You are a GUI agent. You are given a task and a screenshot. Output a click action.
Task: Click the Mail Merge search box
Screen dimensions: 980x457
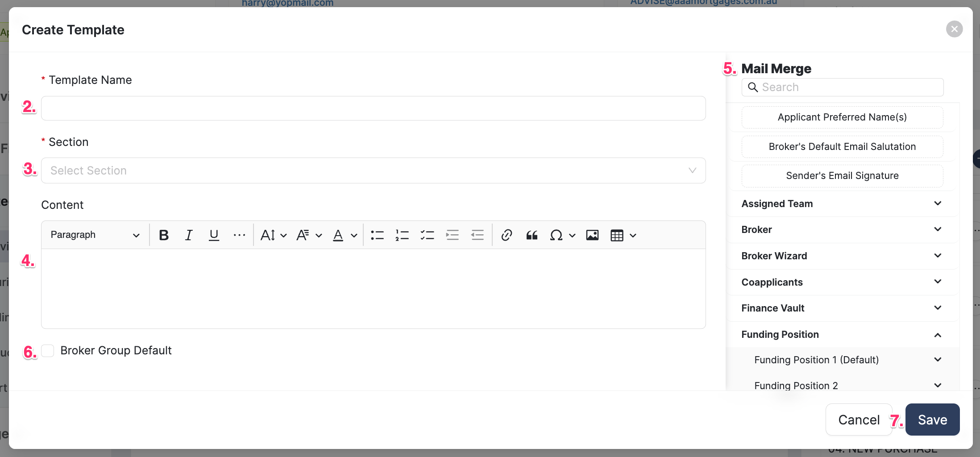[848, 87]
